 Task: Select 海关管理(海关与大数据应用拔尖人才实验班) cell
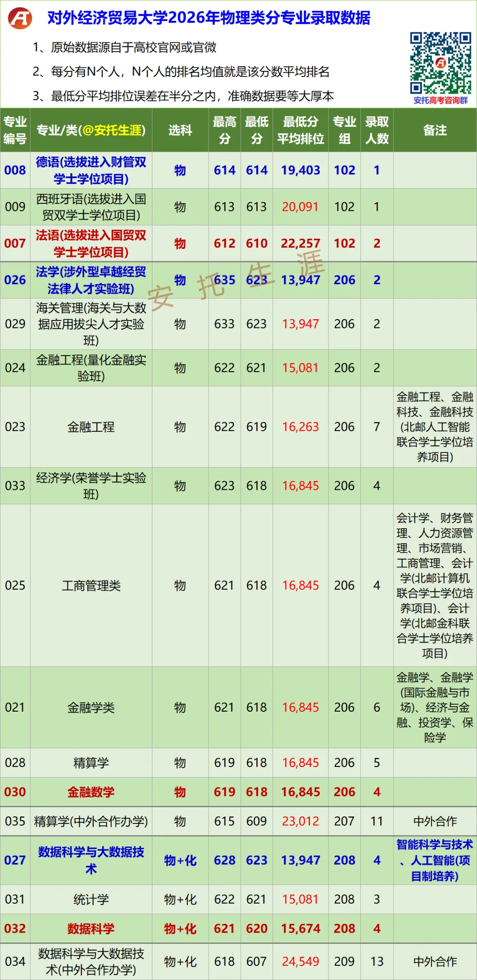click(91, 324)
